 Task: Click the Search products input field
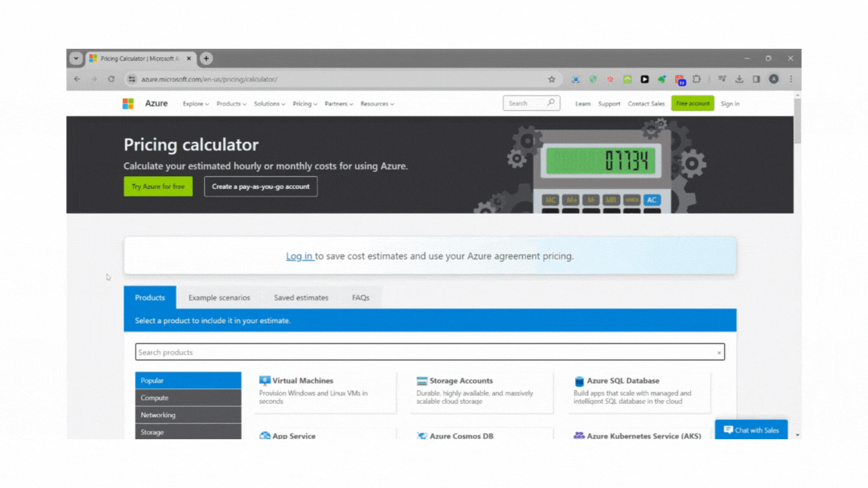(429, 352)
